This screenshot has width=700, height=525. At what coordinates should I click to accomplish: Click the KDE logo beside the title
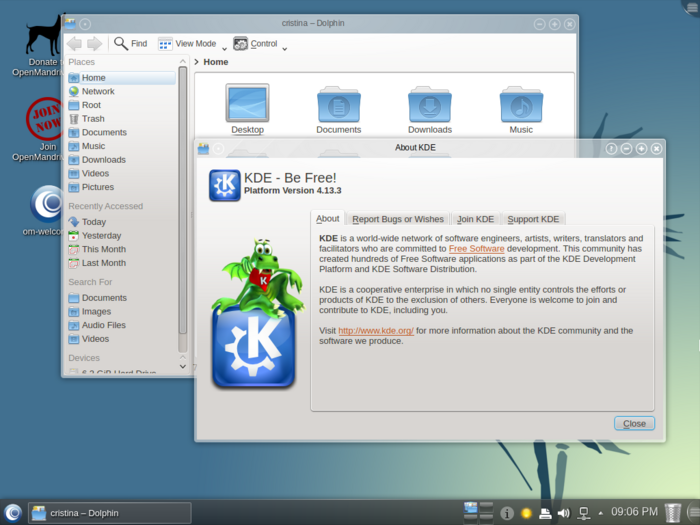225,185
